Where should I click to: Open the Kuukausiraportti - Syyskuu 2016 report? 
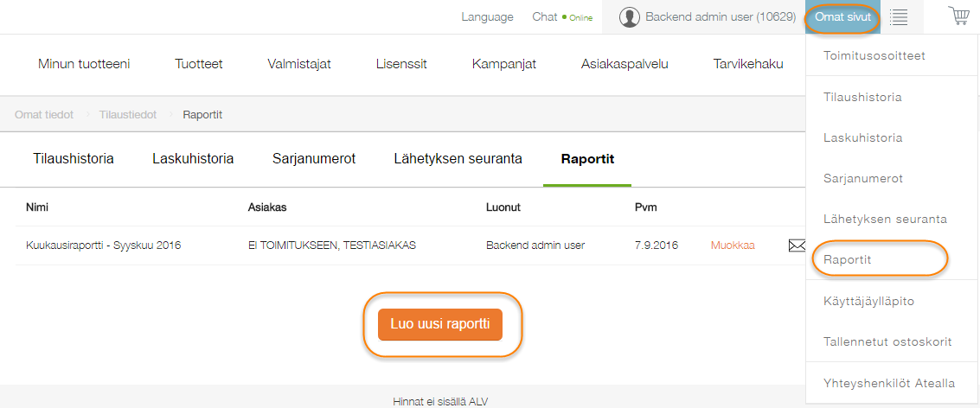click(x=104, y=245)
